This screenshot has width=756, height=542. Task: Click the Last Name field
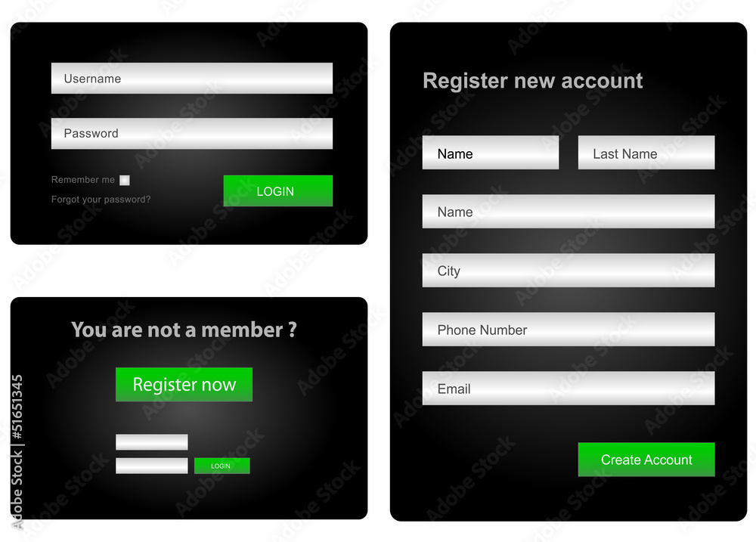[646, 153]
